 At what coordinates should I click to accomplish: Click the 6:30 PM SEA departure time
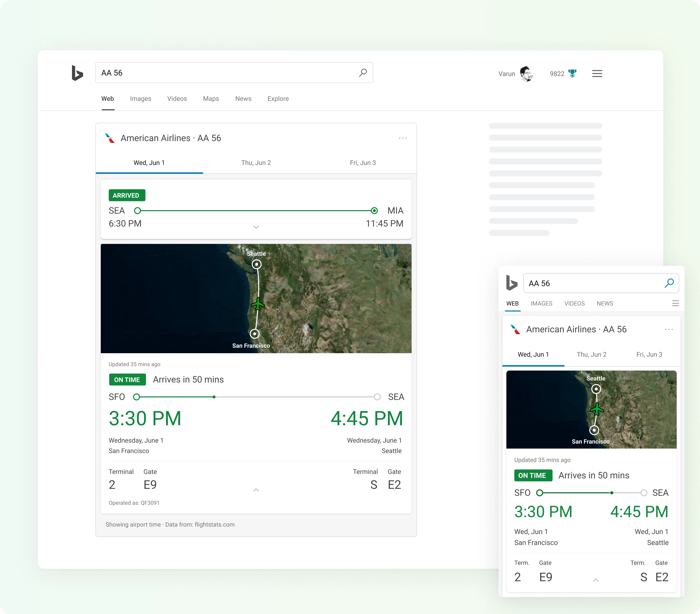pyautogui.click(x=125, y=224)
